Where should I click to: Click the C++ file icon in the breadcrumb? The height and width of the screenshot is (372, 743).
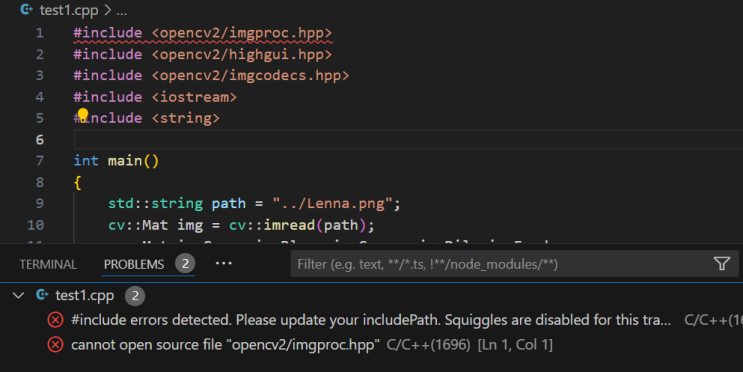[27, 9]
